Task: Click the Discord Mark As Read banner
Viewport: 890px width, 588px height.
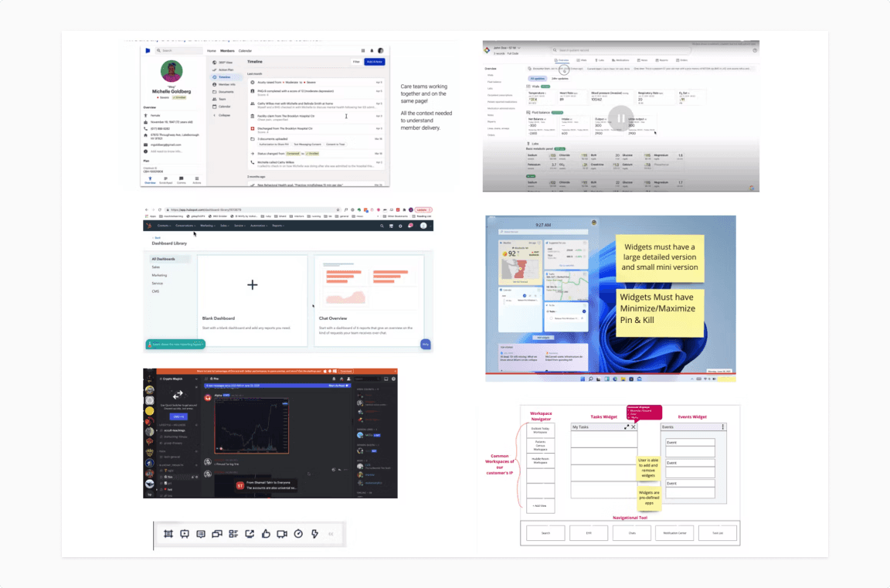Action: coord(278,386)
